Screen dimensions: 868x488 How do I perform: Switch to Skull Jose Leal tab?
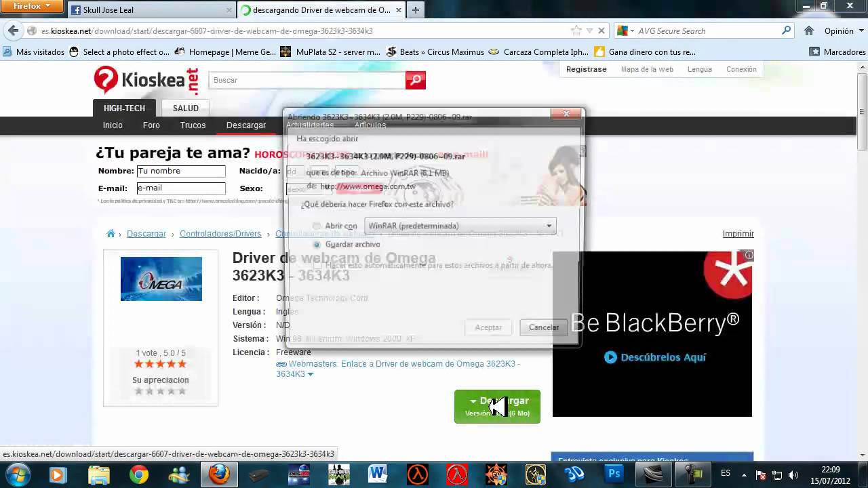151,10
